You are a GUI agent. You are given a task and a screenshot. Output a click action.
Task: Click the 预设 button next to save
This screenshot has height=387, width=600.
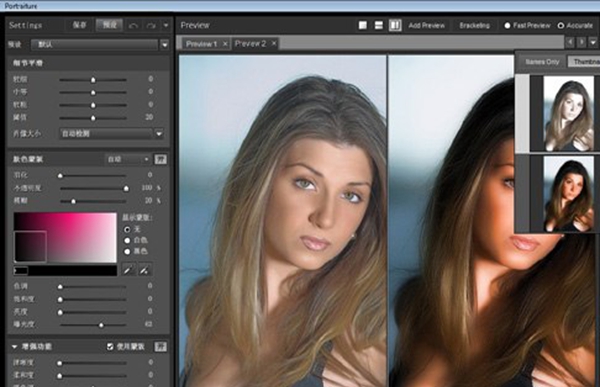coord(109,25)
